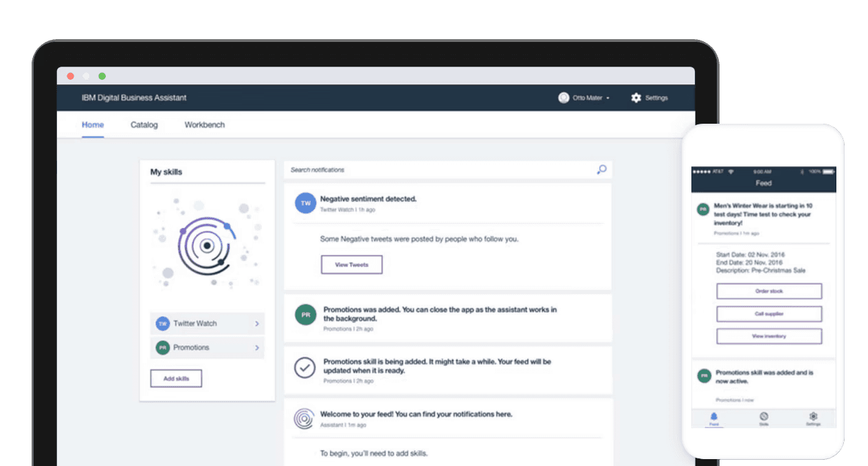This screenshot has height=466, width=868.
Task: Click the My skills panel heading
Action: coord(166,172)
